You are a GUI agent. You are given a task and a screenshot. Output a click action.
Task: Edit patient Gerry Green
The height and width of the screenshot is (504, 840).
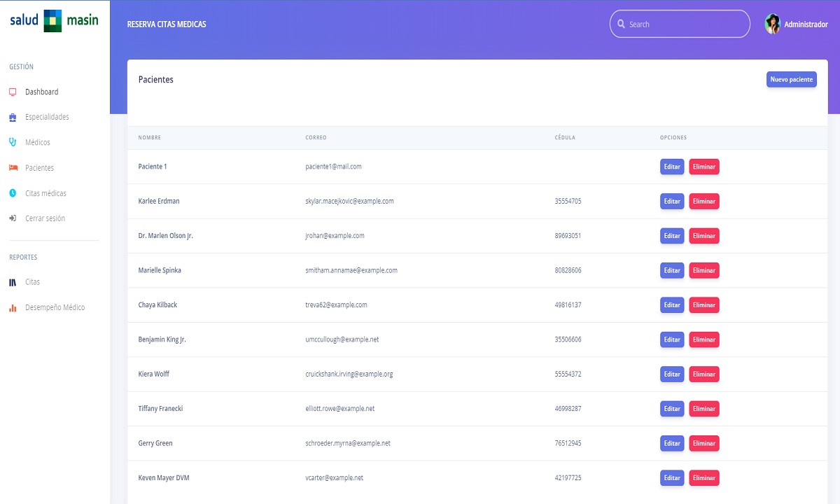[672, 443]
